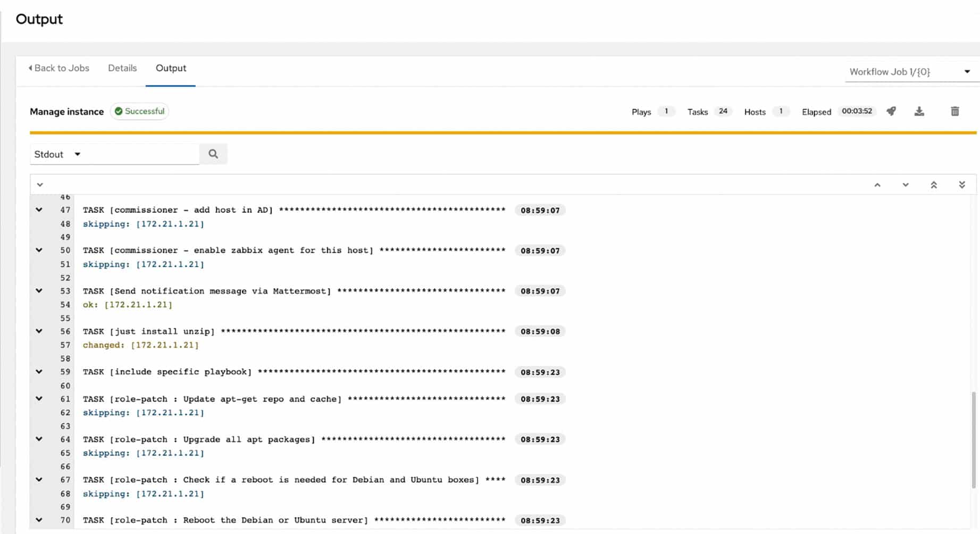Screen dimensions: 980x534
Task: Collapse the 'add host in AD' task
Action: click(x=39, y=210)
